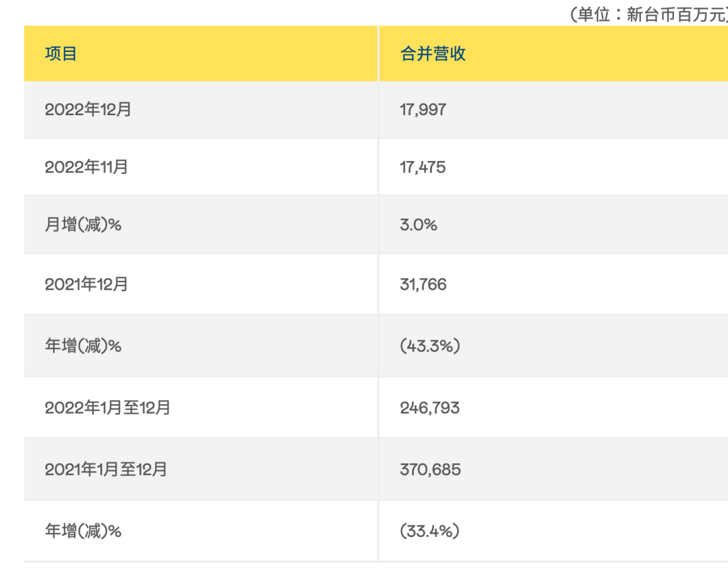This screenshot has width=728, height=576.
Task: Click the (43.3%) yearly change value
Action: click(430, 346)
